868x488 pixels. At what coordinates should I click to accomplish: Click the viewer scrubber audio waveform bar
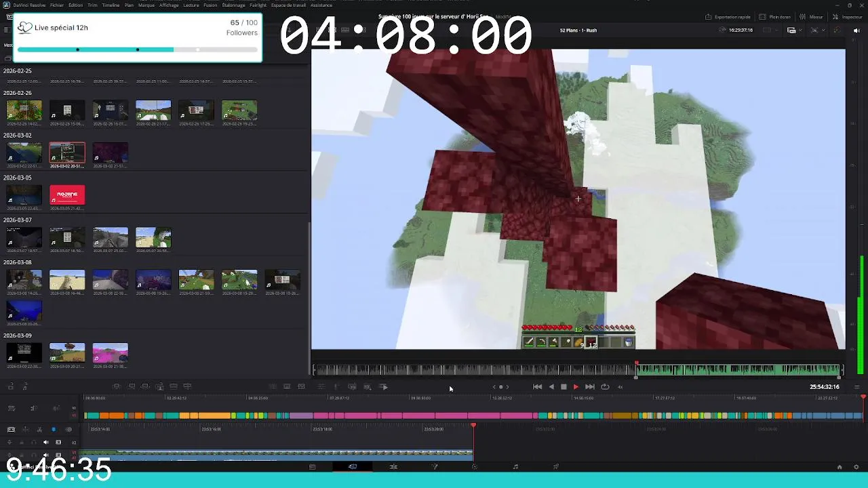point(577,369)
